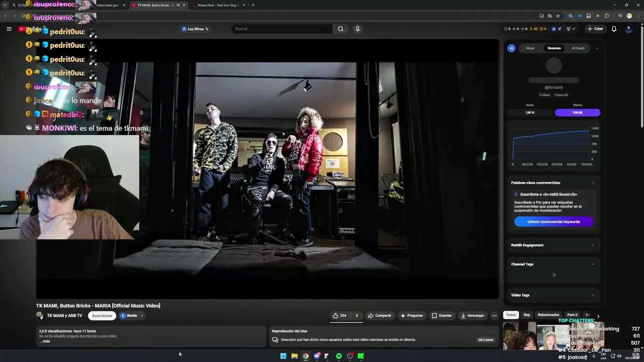This screenshot has width=644, height=362.
Task: Like the video with thumbs up
Action: (x=340, y=316)
